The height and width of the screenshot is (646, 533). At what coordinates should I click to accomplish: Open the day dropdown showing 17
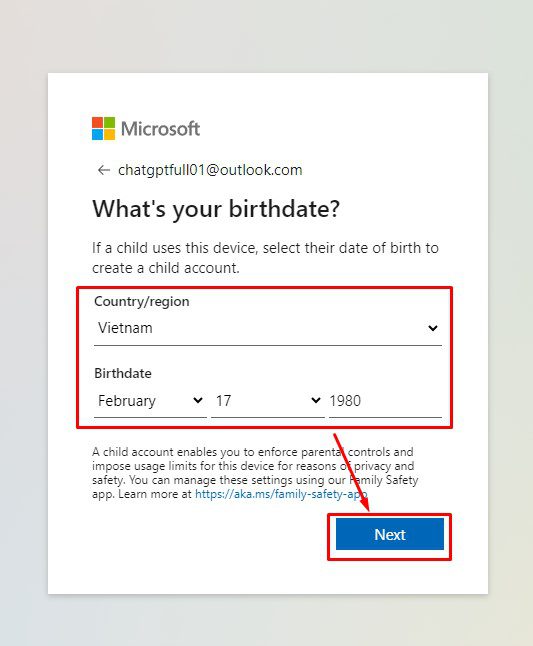268,400
